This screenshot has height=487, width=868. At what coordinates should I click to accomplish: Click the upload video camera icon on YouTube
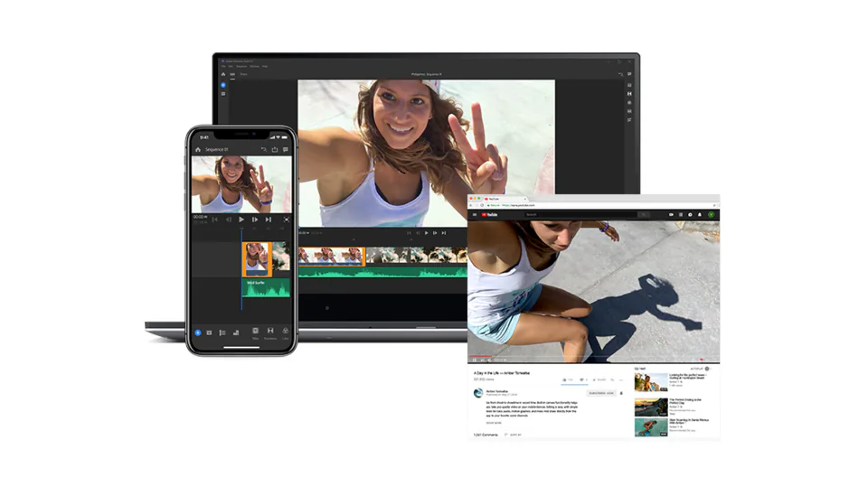click(x=672, y=215)
